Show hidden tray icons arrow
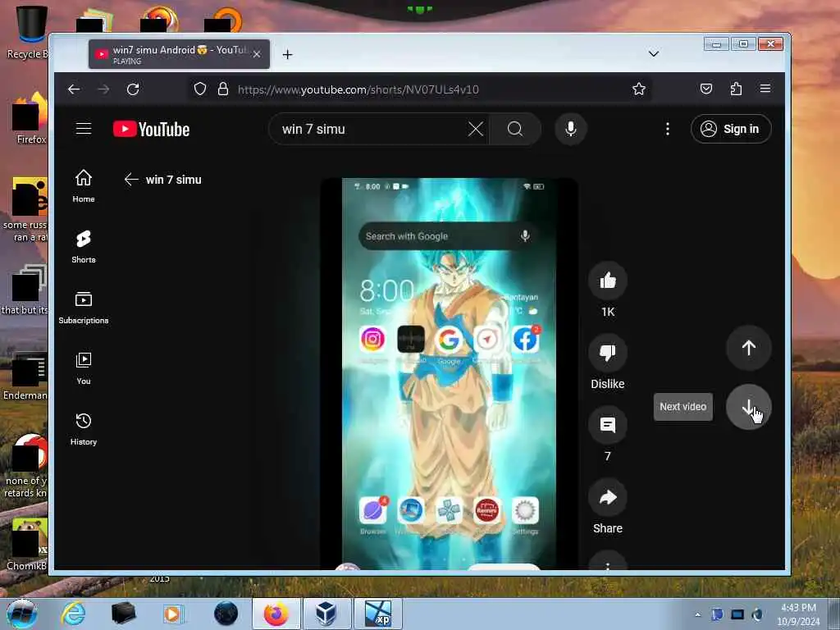This screenshot has height=630, width=840. pos(697,614)
